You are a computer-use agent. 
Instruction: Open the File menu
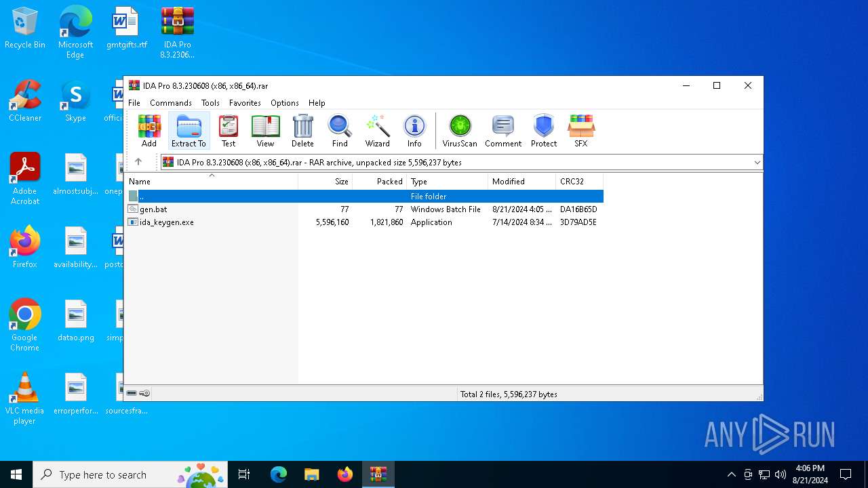point(134,103)
